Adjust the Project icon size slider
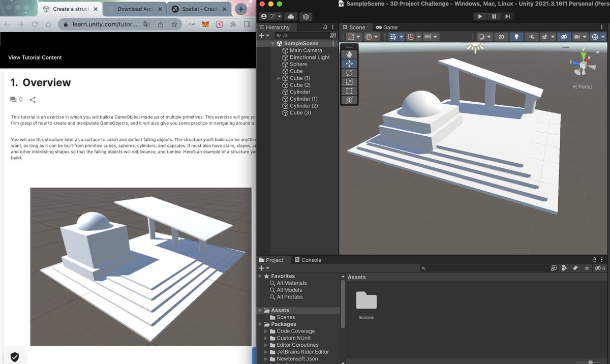 coord(590,362)
